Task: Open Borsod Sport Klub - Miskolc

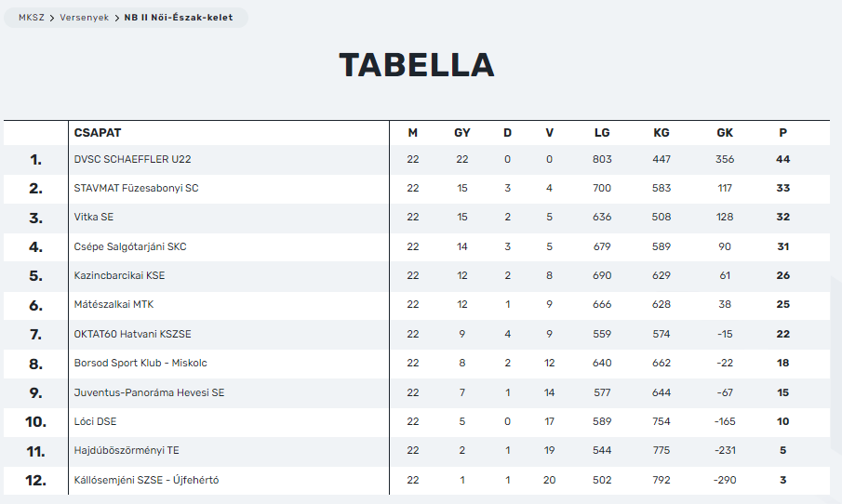Action: click(140, 363)
